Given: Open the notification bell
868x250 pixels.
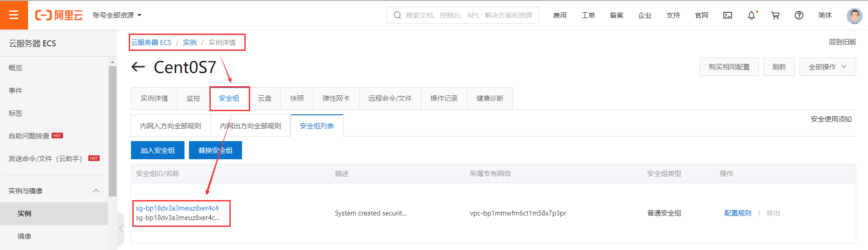Looking at the screenshot, I should point(751,15).
